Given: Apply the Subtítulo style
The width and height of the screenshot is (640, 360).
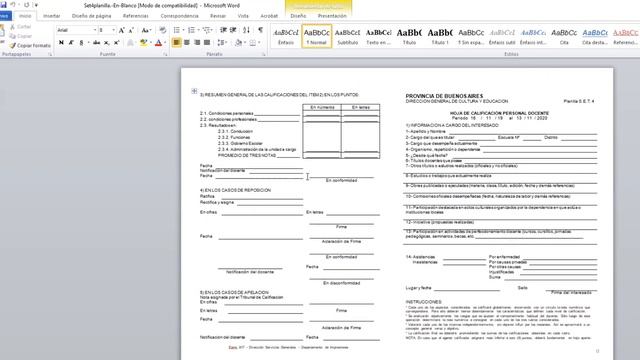Looking at the screenshot, I should point(347,36).
